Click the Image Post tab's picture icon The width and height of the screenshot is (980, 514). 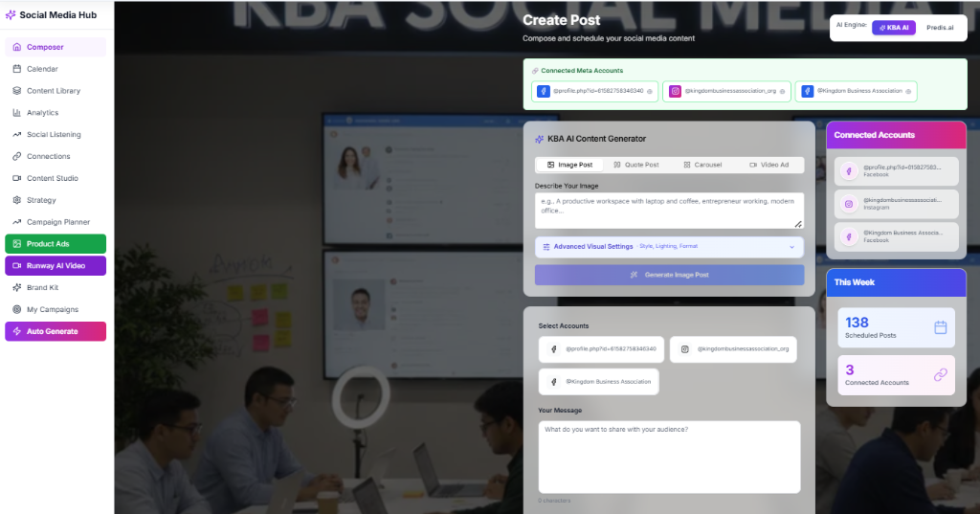pyautogui.click(x=550, y=165)
